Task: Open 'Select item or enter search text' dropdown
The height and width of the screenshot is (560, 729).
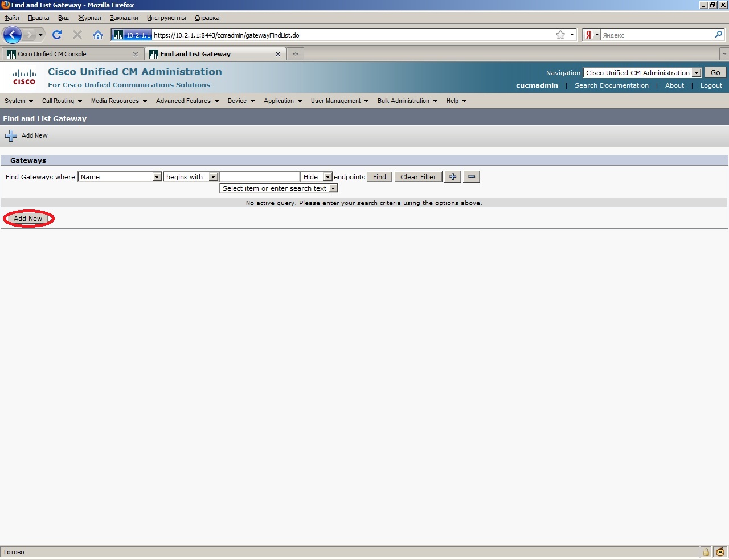Action: (x=279, y=188)
